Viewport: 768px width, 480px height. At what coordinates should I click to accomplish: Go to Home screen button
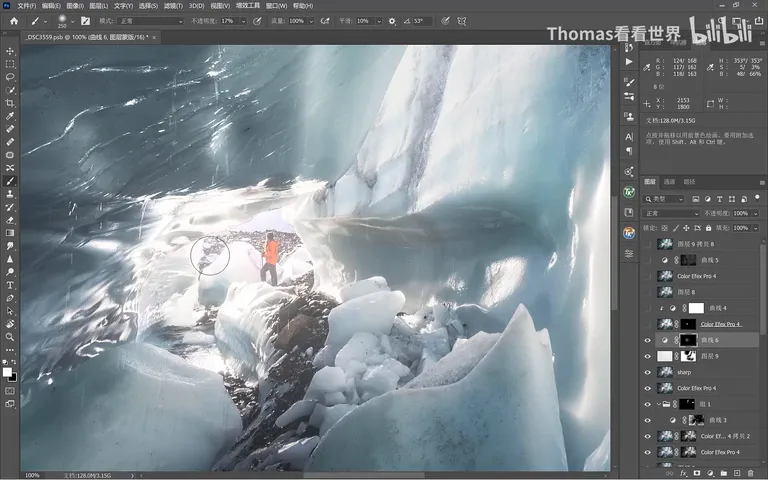click(14, 21)
